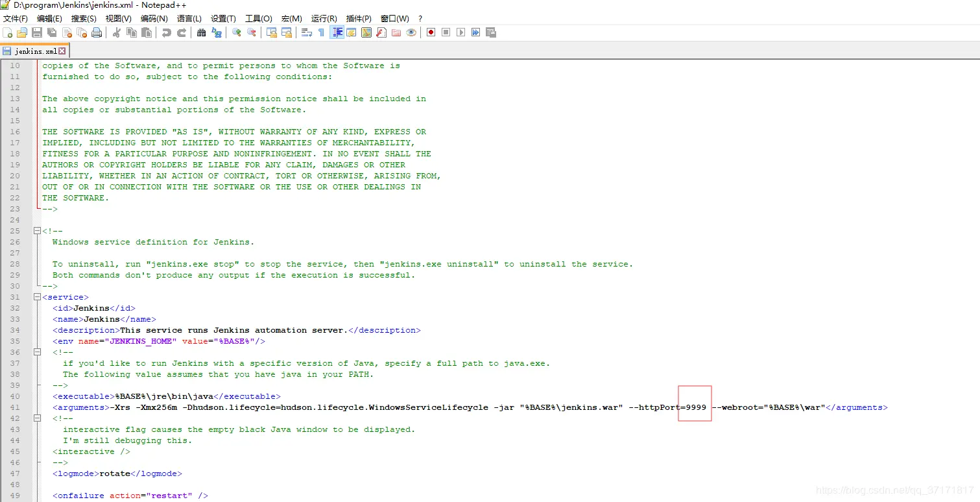Click the 9999 port value
980x502 pixels.
click(x=696, y=407)
